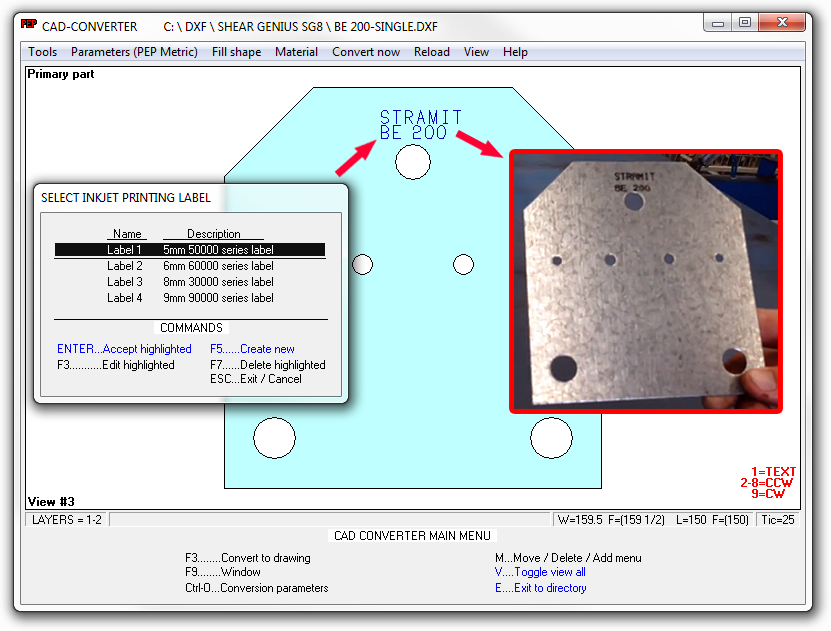
Task: Click the 9=CW legend entry
Action: [768, 494]
